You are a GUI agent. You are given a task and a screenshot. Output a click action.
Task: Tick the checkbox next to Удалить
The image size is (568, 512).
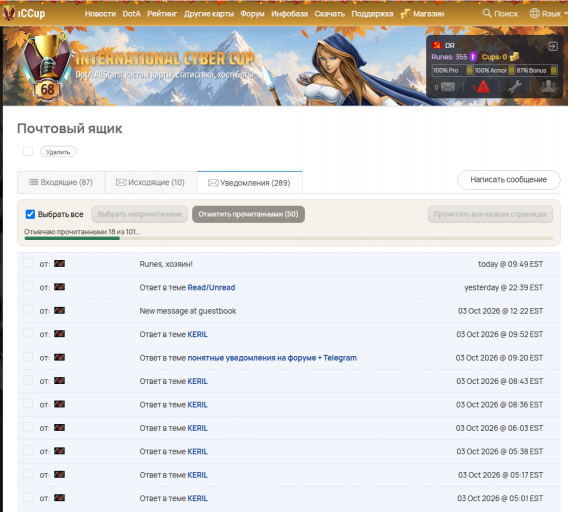[x=28, y=151]
